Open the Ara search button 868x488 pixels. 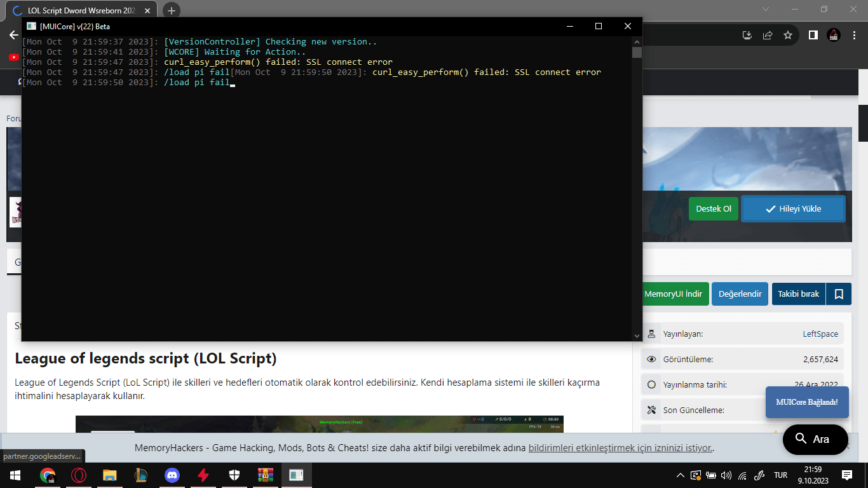pos(815,439)
